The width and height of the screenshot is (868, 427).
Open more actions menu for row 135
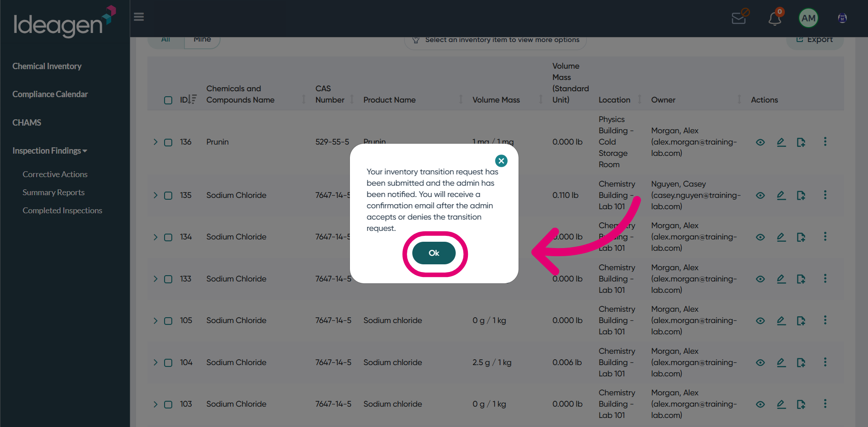[x=825, y=195]
